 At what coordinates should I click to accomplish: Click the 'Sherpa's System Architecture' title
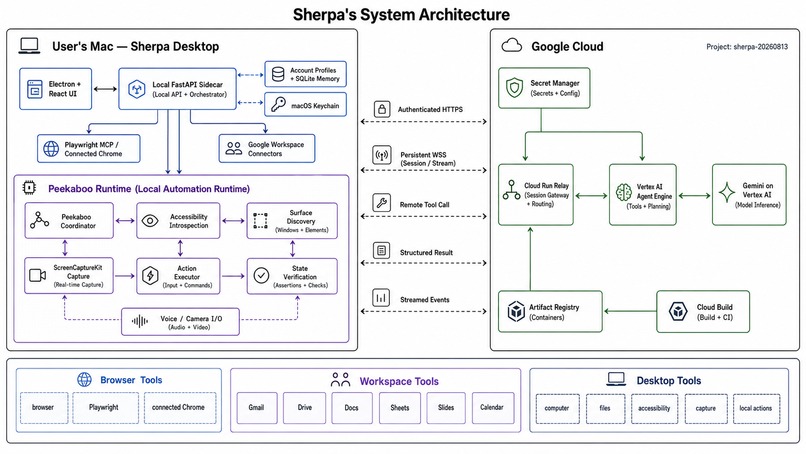click(401, 14)
